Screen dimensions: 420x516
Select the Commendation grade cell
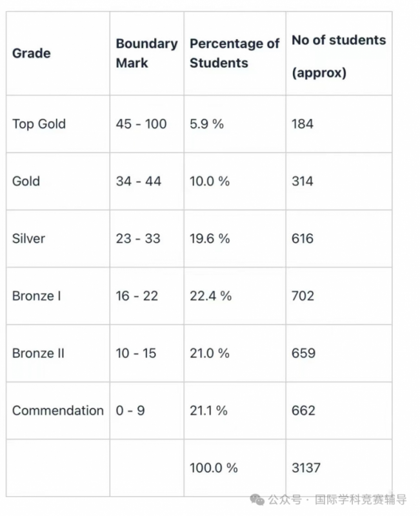[x=58, y=411]
